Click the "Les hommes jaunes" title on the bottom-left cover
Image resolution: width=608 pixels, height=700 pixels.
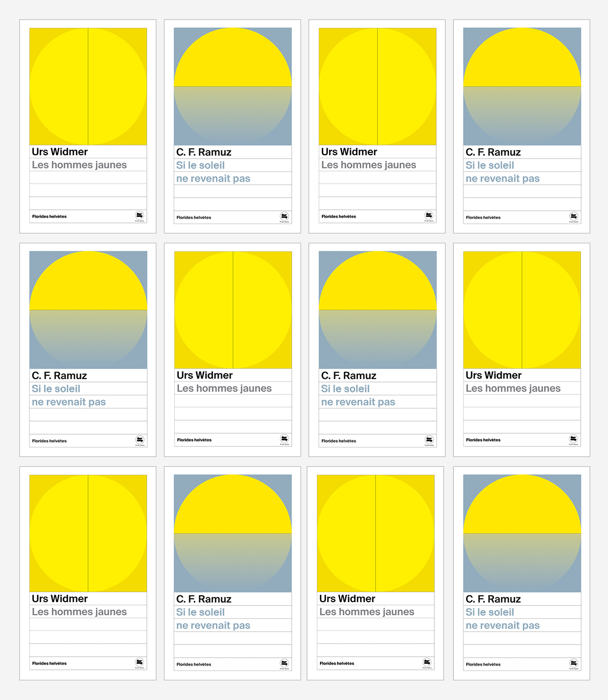79,612
